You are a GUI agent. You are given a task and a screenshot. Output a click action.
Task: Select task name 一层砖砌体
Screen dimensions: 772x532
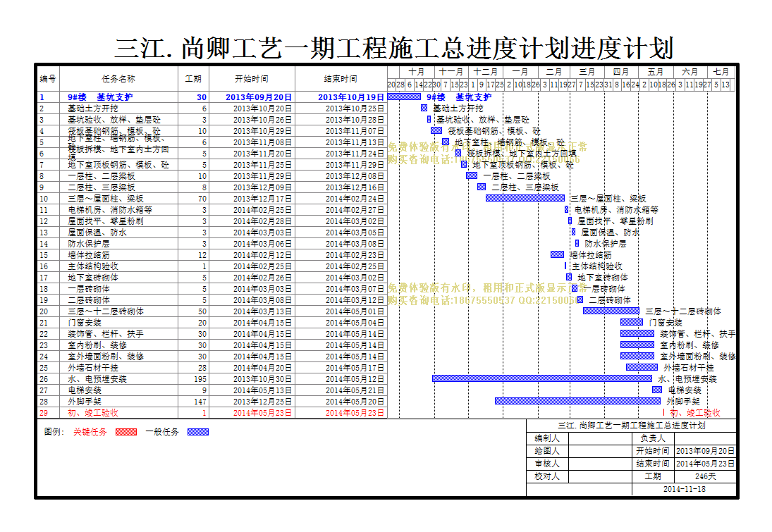click(x=89, y=289)
